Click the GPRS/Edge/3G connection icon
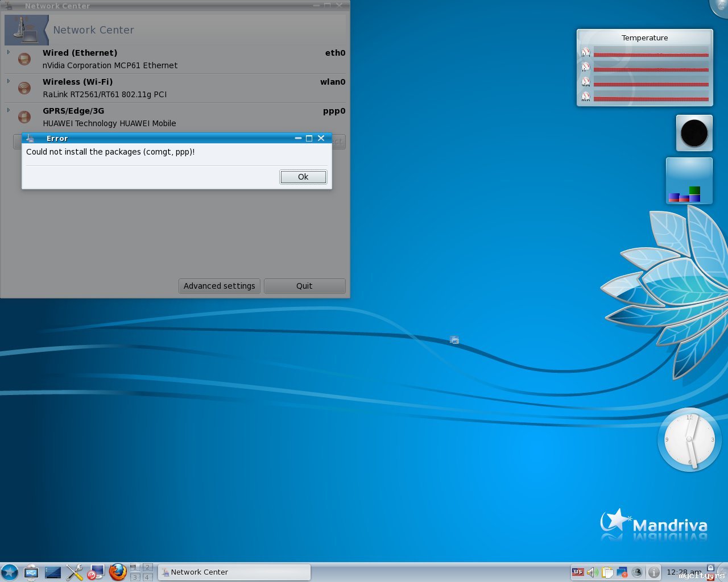728x582 pixels. [24, 117]
